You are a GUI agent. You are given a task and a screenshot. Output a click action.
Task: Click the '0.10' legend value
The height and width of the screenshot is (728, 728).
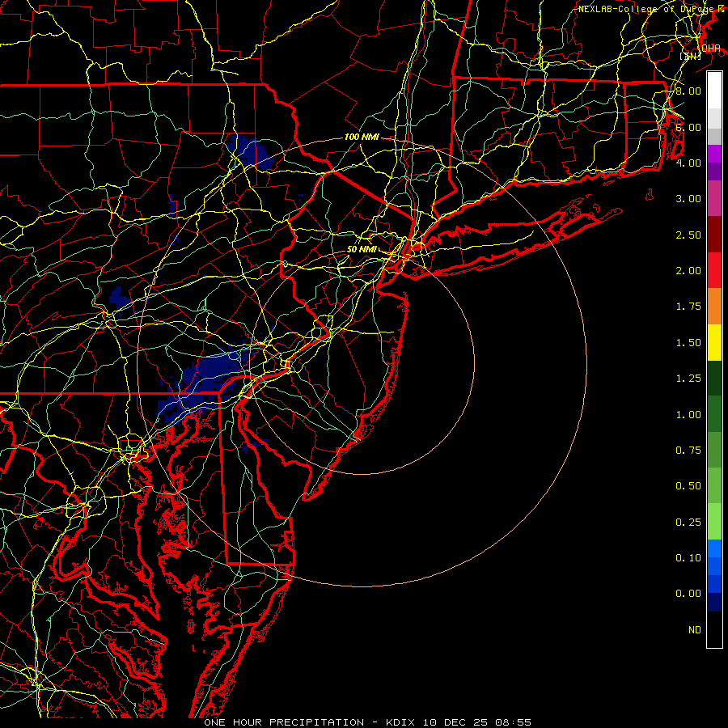click(x=688, y=558)
